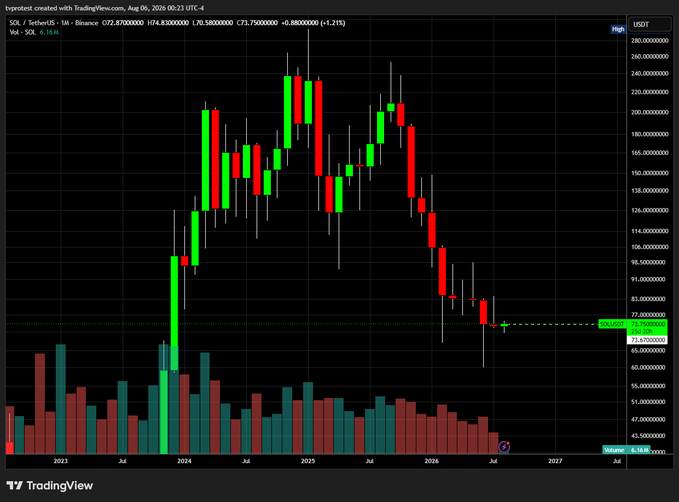This screenshot has width=679, height=502.
Task: Click the 65.00000000 price axis label
Action: 648,350
